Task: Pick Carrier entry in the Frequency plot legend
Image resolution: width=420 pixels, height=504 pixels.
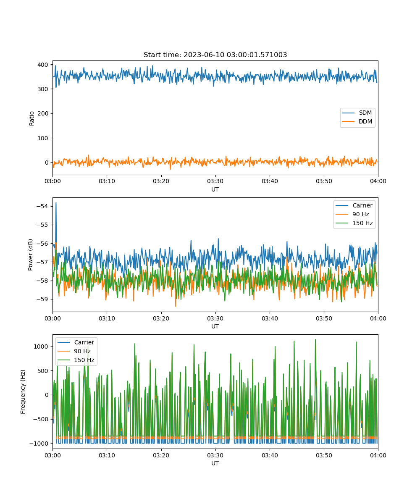Action: 84,343
